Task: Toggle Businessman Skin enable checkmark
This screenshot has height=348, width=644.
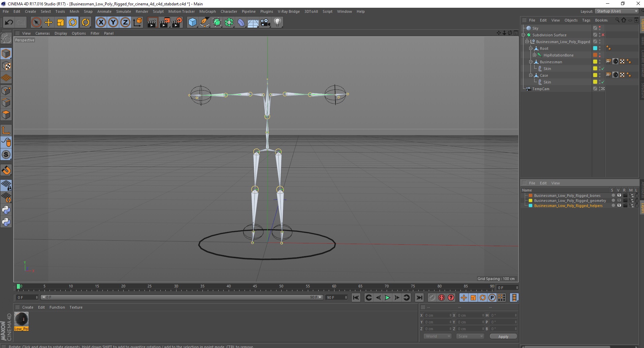Action: [603, 69]
